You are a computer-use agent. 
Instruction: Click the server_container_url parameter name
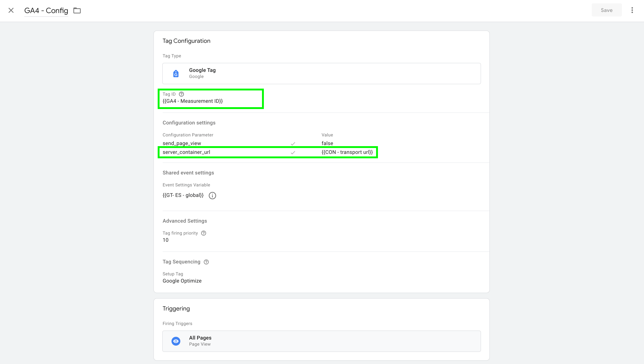tap(186, 152)
